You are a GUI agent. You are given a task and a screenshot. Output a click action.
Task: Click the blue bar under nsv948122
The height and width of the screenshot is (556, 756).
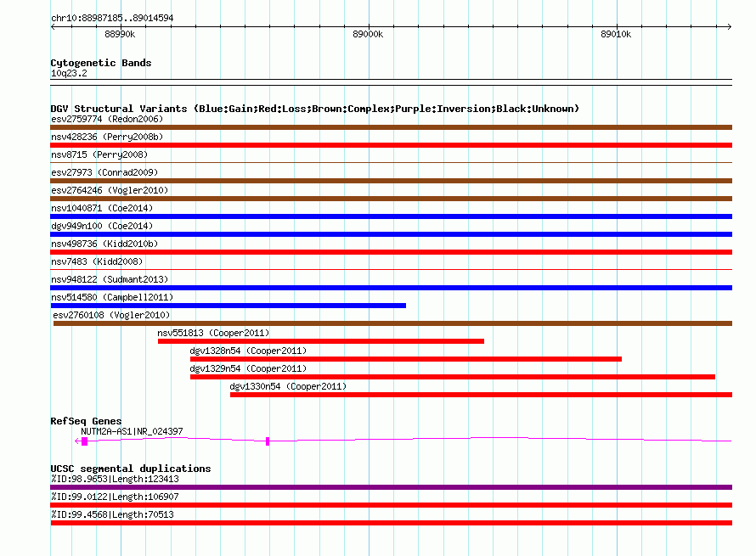click(391, 288)
